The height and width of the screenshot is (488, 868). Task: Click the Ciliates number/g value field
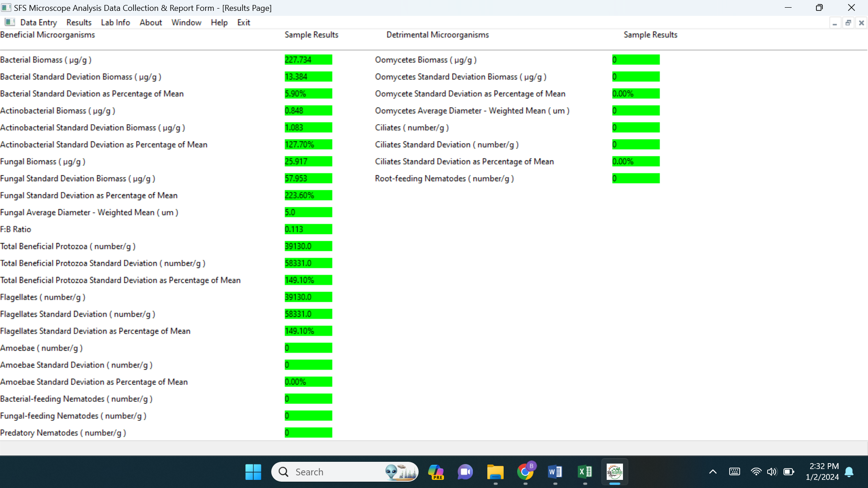click(x=636, y=127)
